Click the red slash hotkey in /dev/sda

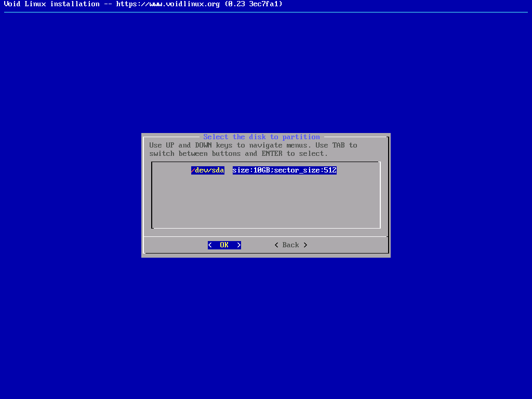(x=193, y=170)
